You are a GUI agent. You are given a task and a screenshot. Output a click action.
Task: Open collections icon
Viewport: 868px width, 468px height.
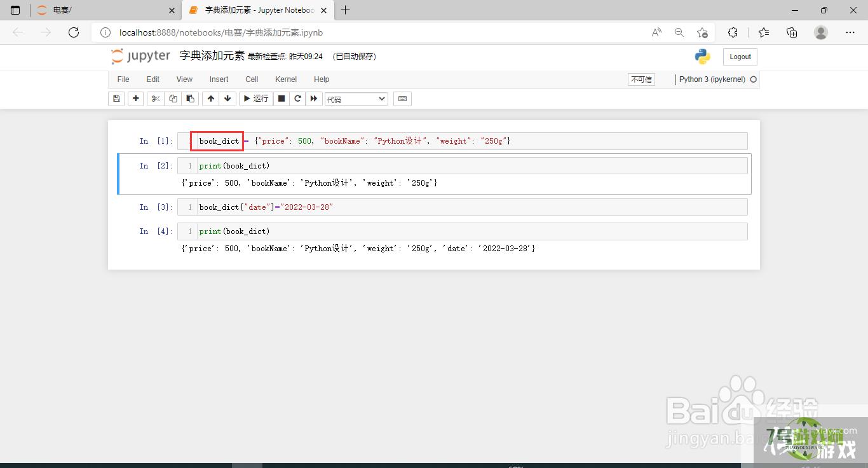pos(792,32)
